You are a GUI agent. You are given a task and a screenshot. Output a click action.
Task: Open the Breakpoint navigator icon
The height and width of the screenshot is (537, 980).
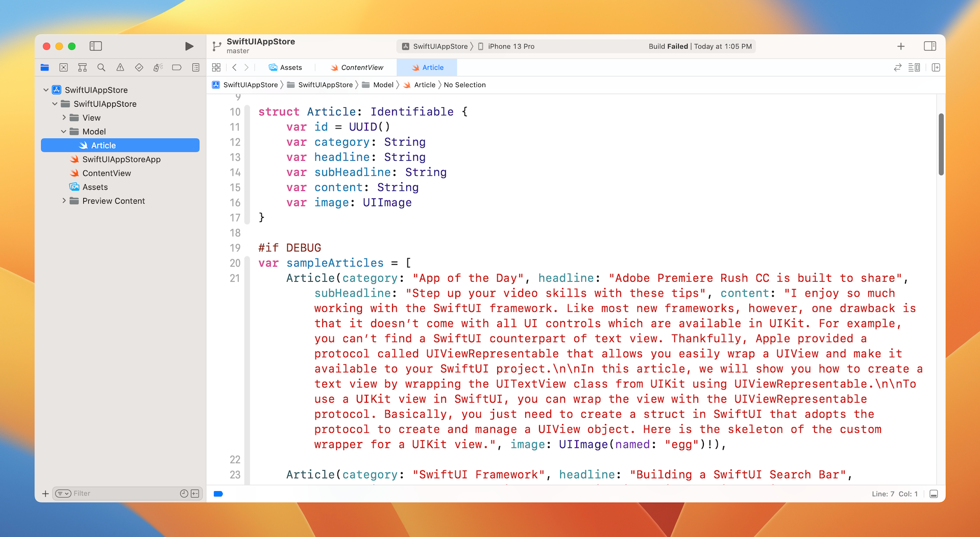(177, 67)
